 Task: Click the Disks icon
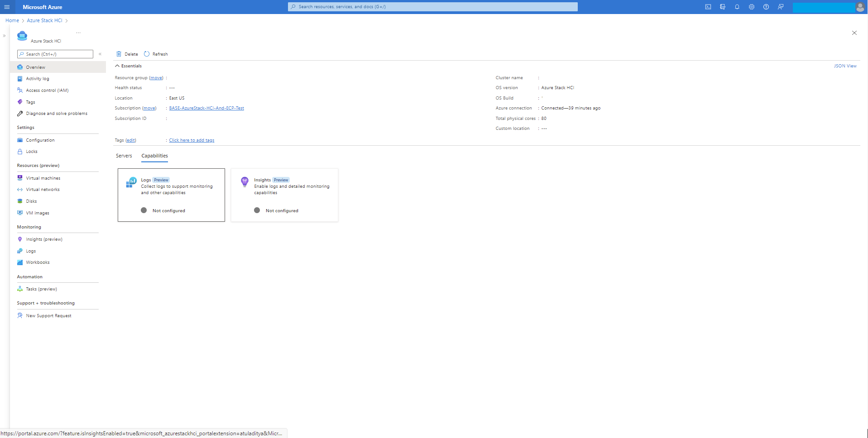pyautogui.click(x=20, y=201)
